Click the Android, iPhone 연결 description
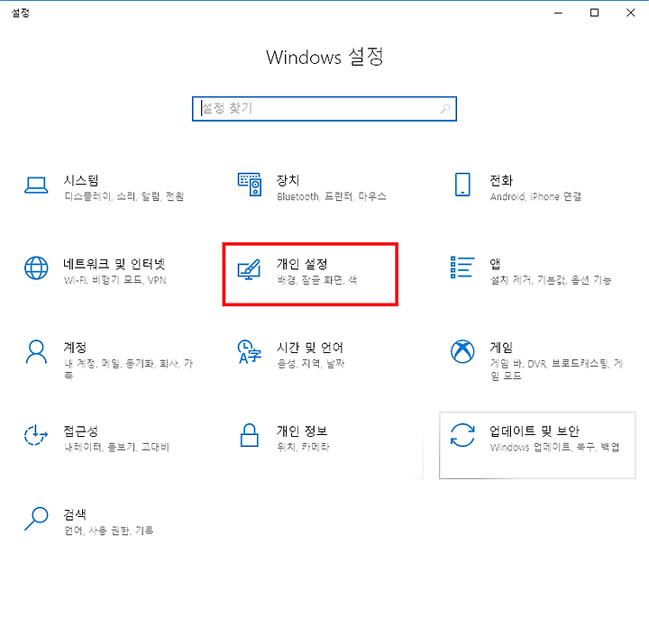 pos(535,196)
